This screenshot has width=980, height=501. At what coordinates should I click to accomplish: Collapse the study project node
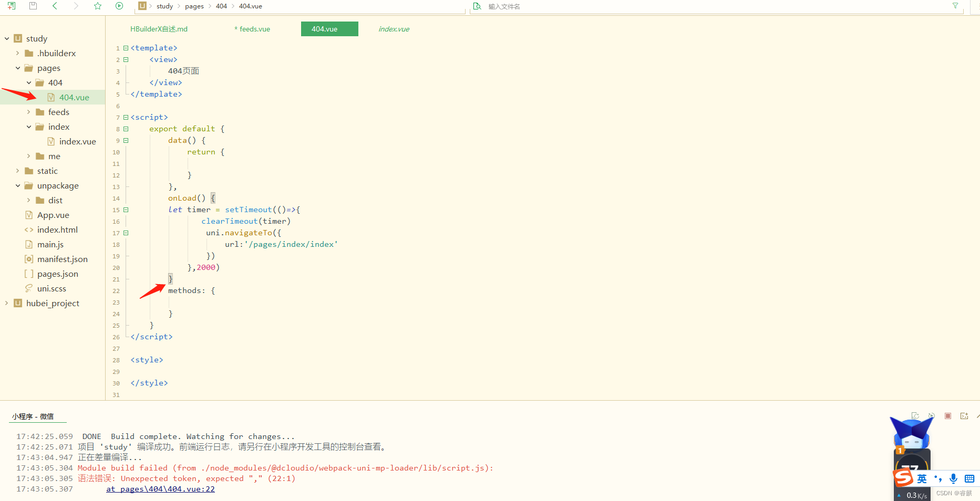point(7,38)
